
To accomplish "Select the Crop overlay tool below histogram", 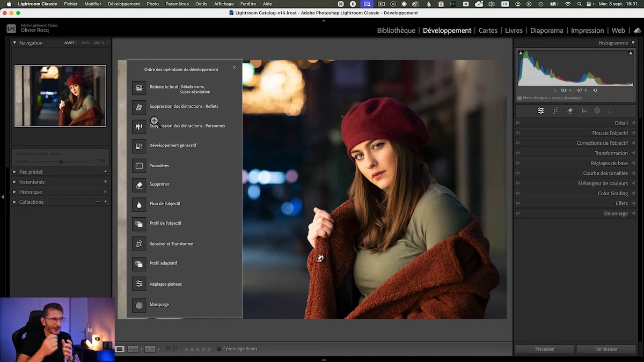I will 555,110.
